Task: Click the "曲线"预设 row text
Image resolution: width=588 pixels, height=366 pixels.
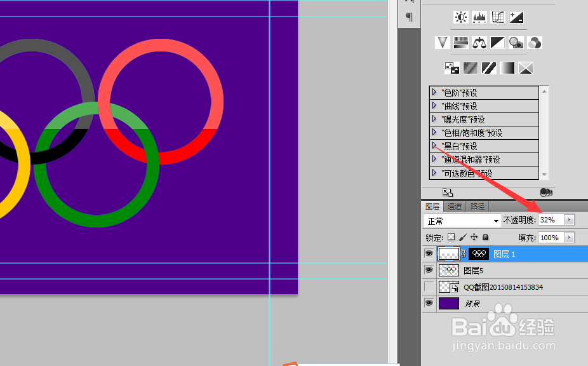Action: pyautogui.click(x=459, y=106)
